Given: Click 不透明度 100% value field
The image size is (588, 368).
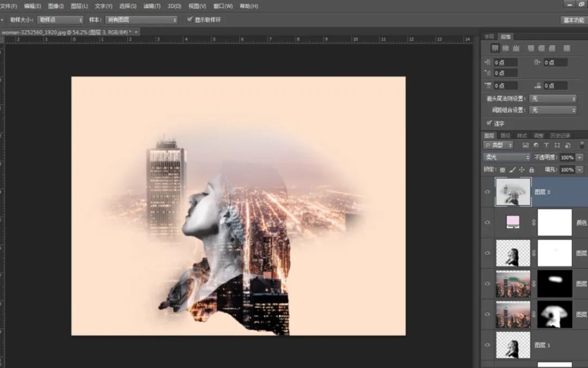Looking at the screenshot, I should pos(567,157).
